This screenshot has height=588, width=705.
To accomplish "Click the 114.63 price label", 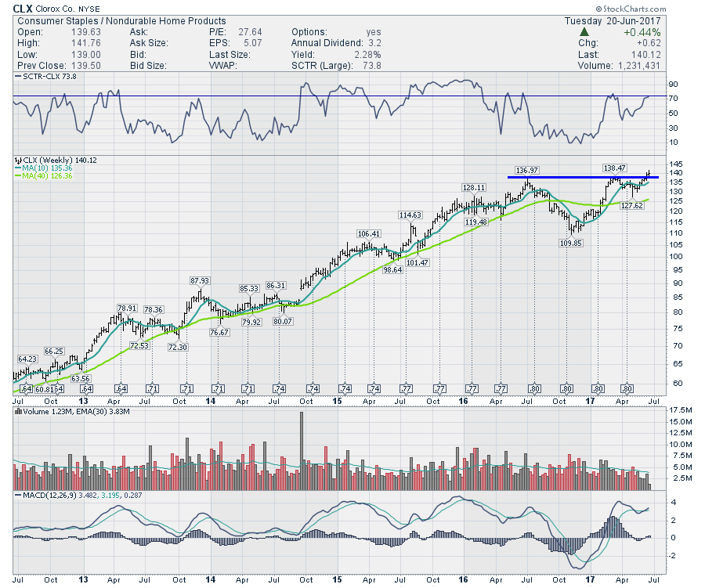I will [x=410, y=215].
